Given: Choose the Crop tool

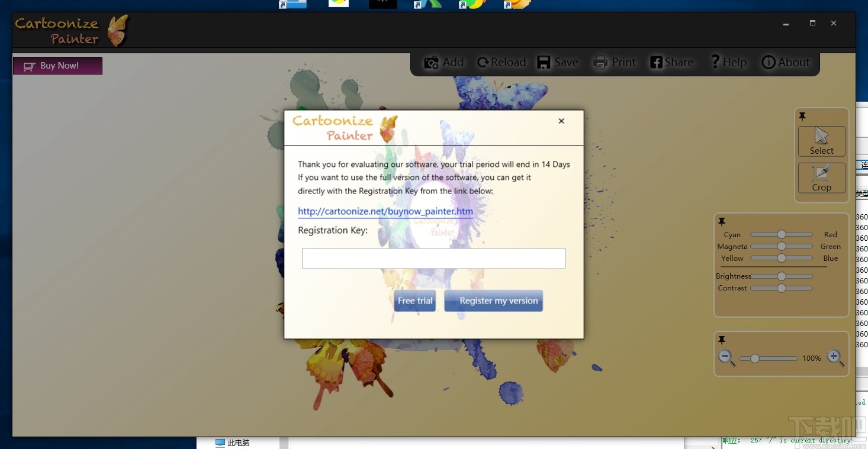Looking at the screenshot, I should pyautogui.click(x=821, y=177).
